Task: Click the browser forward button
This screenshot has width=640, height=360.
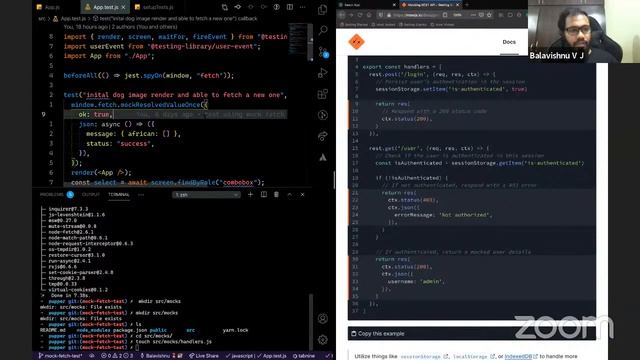Action: [351, 15]
